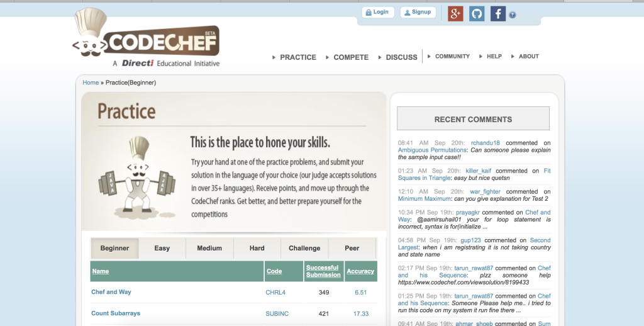
Task: Sort table by Code column
Action: pos(274,271)
